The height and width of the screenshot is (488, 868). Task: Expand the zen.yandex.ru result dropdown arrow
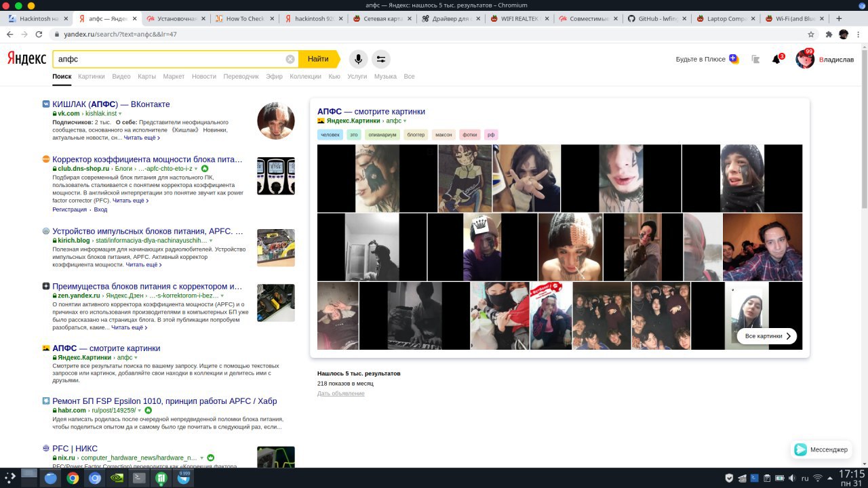click(x=223, y=296)
